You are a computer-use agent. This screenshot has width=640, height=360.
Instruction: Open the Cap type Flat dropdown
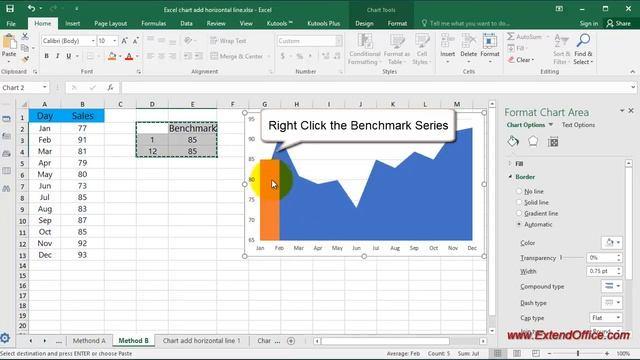pos(606,318)
